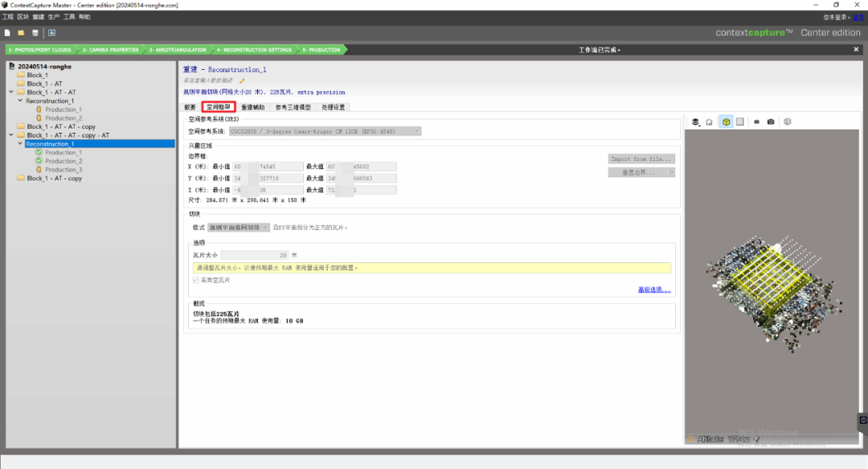The height and width of the screenshot is (469, 868).
Task: Go to the 3- AEROTRIANGULATION workflow step
Action: pos(178,50)
